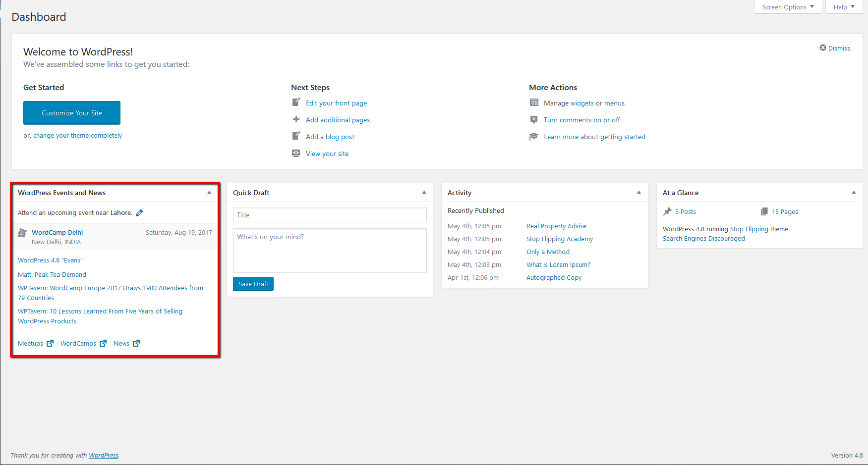This screenshot has width=868, height=465.
Task: Open the WordPress 4.8 "Evans" news link
Action: click(x=50, y=260)
